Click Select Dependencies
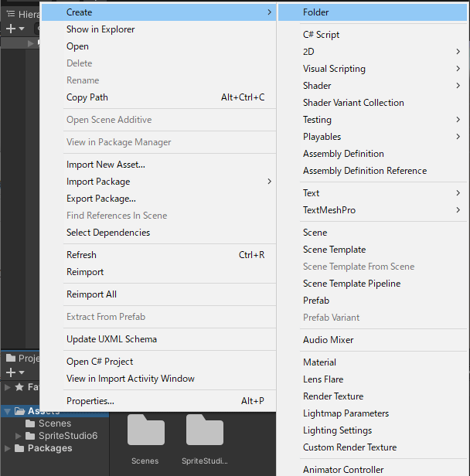This screenshot has width=470, height=476. [158, 233]
